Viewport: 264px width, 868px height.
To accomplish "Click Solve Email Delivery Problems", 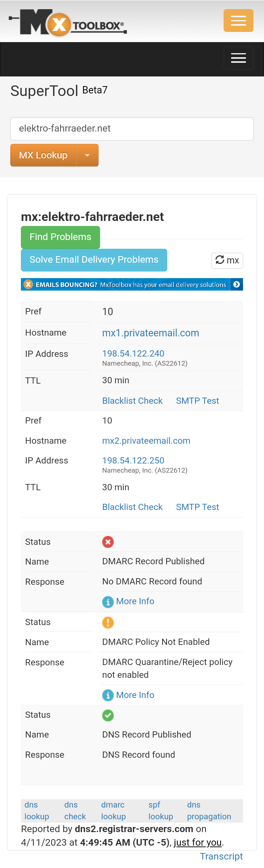I will point(94,260).
